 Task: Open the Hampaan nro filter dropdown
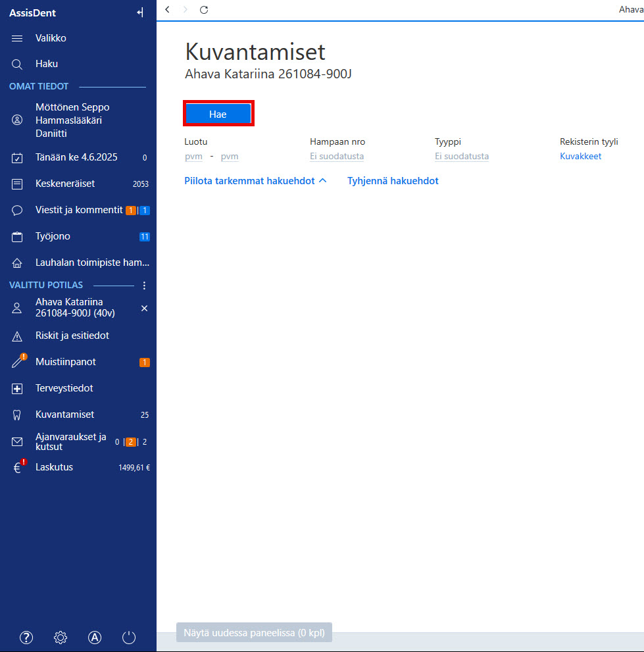pos(337,157)
